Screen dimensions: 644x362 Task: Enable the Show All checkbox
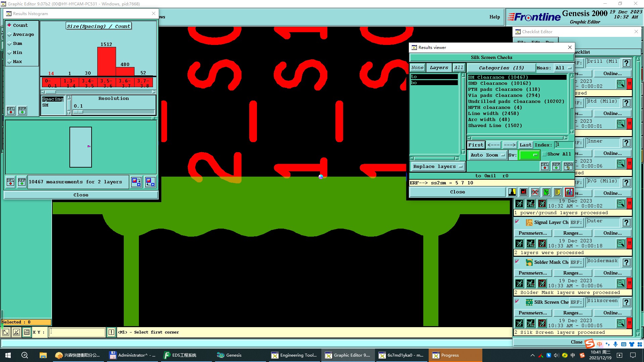click(x=544, y=154)
